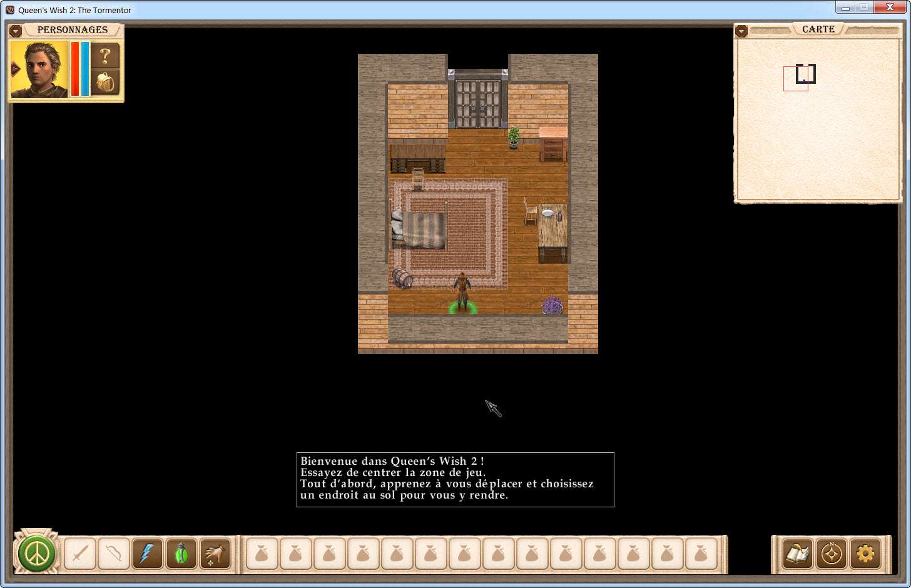Open the journal book icon
The image size is (911, 588).
pyautogui.click(x=798, y=554)
